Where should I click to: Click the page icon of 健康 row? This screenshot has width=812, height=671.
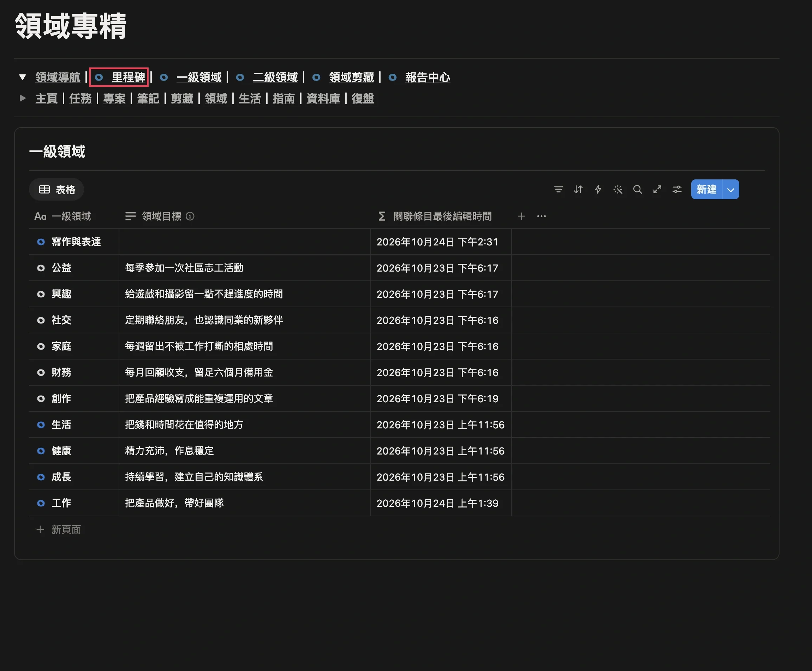point(41,451)
